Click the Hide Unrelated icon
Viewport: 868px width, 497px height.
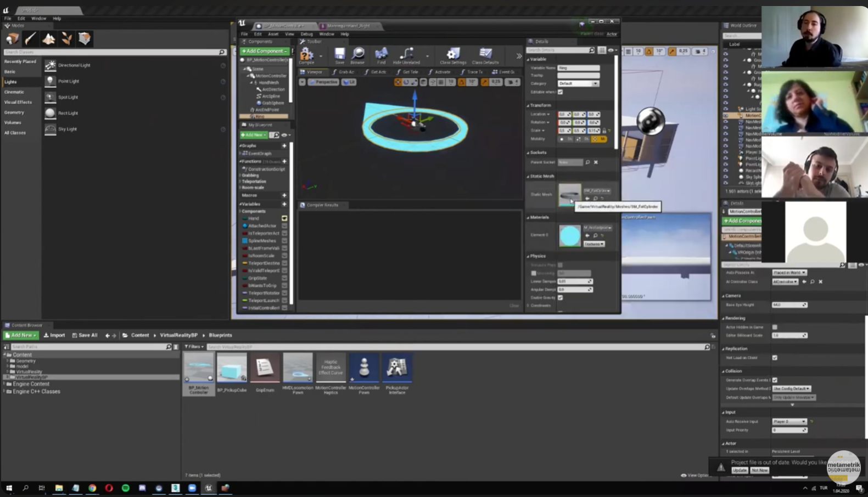pyautogui.click(x=406, y=53)
